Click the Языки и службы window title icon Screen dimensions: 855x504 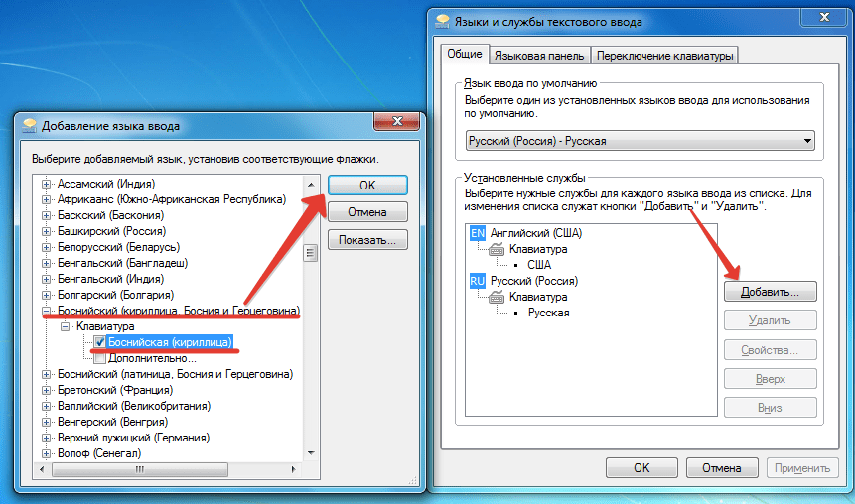443,21
